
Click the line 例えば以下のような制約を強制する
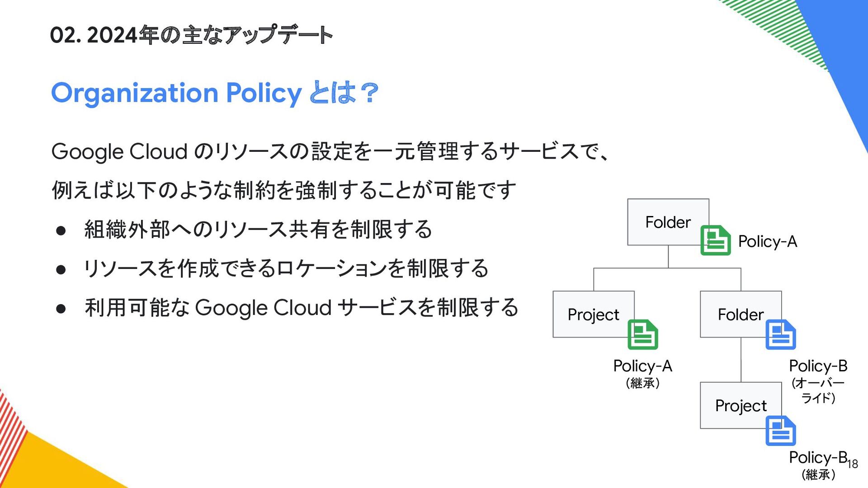284,190
